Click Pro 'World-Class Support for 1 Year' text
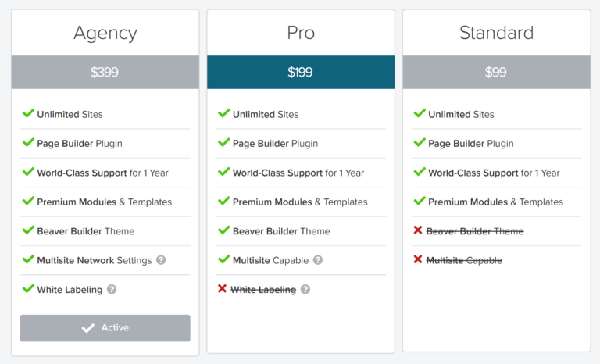This screenshot has height=364, width=600. [298, 173]
